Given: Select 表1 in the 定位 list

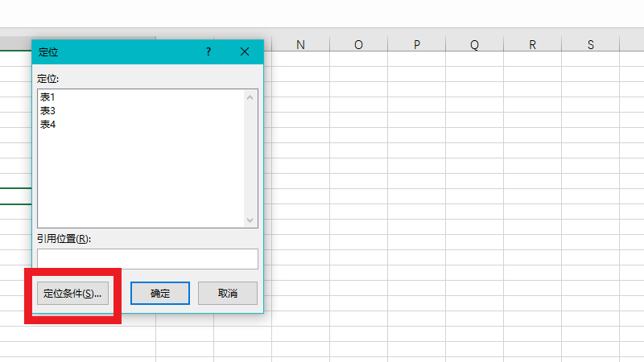Looking at the screenshot, I should [47, 97].
